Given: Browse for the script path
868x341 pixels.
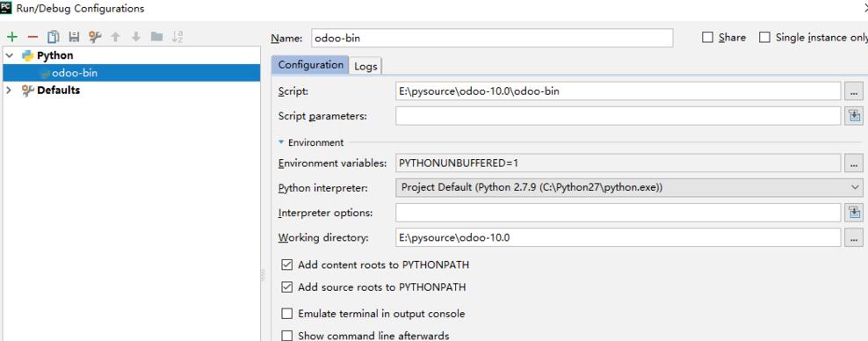Looking at the screenshot, I should click(854, 91).
